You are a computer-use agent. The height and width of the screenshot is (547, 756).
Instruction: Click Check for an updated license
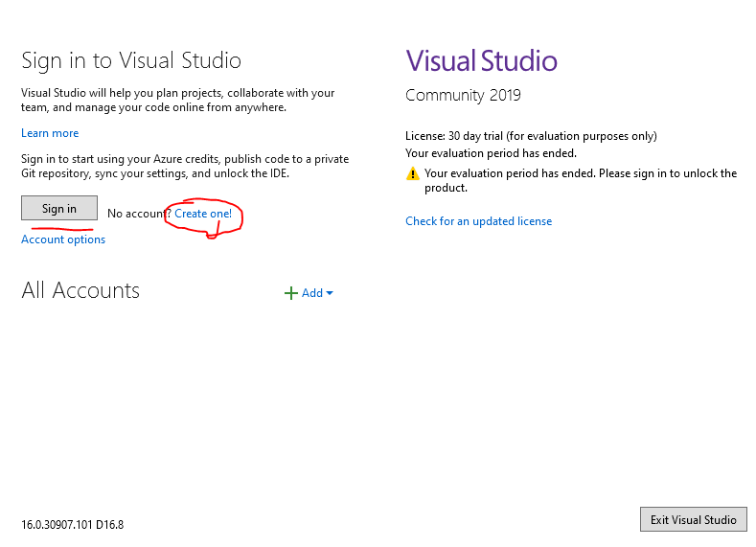click(x=478, y=221)
